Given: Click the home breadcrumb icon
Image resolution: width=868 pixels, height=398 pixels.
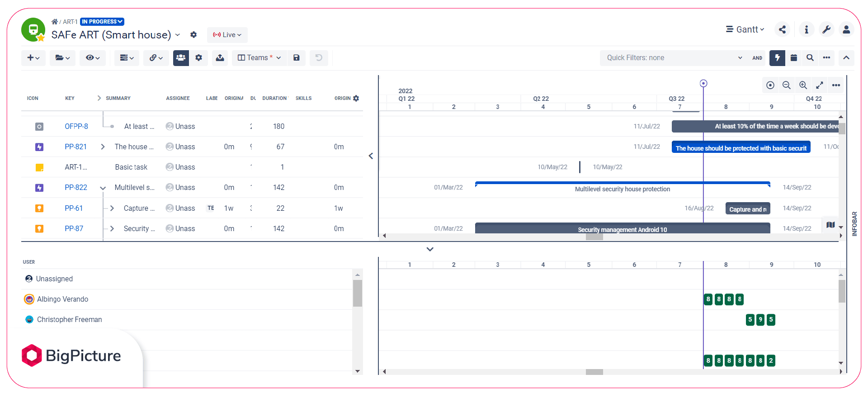Looking at the screenshot, I should pyautogui.click(x=55, y=22).
